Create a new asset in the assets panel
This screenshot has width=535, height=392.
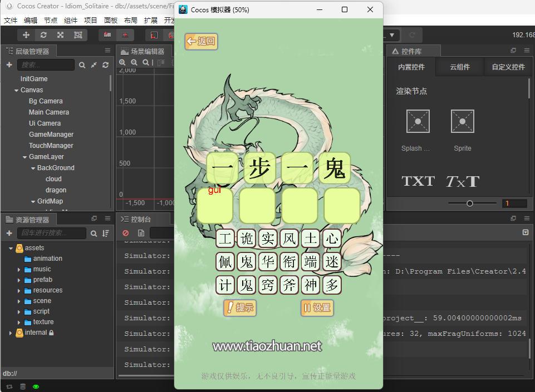(x=9, y=233)
